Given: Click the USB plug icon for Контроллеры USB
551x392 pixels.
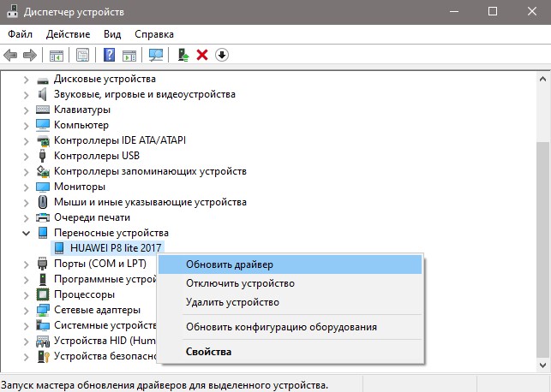Looking at the screenshot, I should [x=43, y=156].
